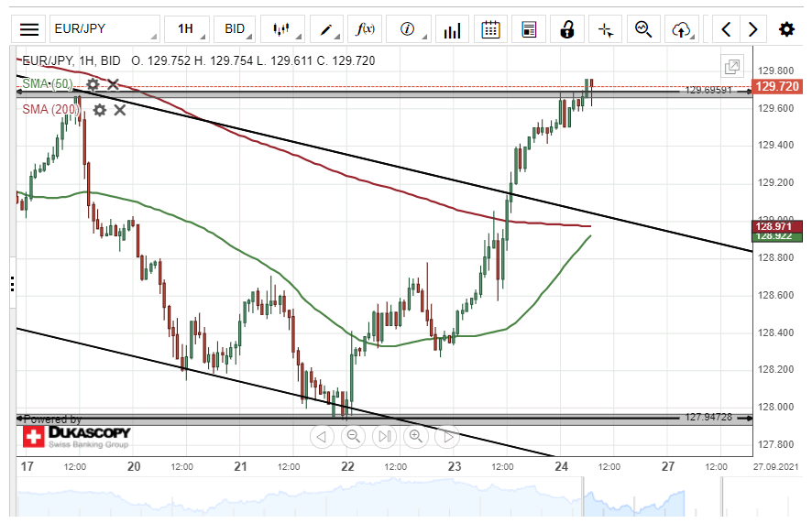Select the SMA (200) label

[50, 109]
